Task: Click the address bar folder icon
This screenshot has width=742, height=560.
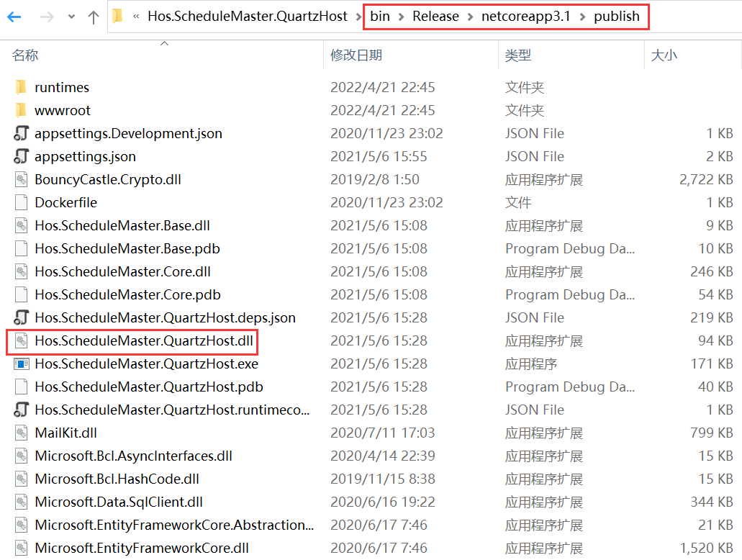Action: coord(117,16)
